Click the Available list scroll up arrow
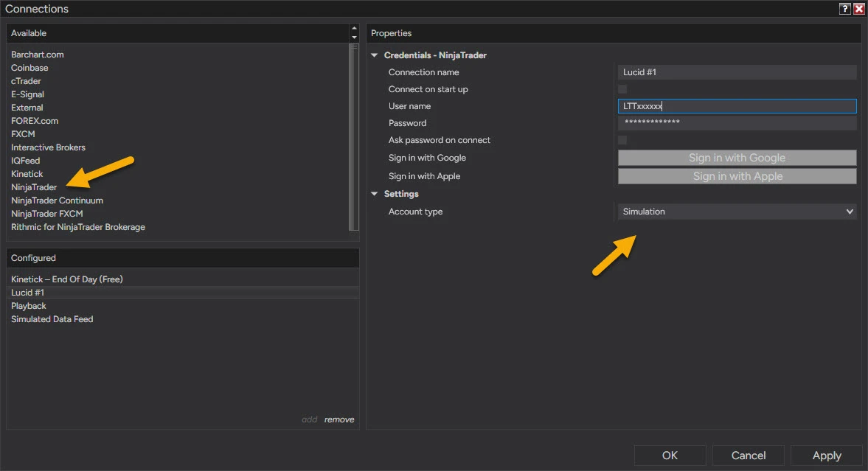The height and width of the screenshot is (471, 868). pos(354,29)
